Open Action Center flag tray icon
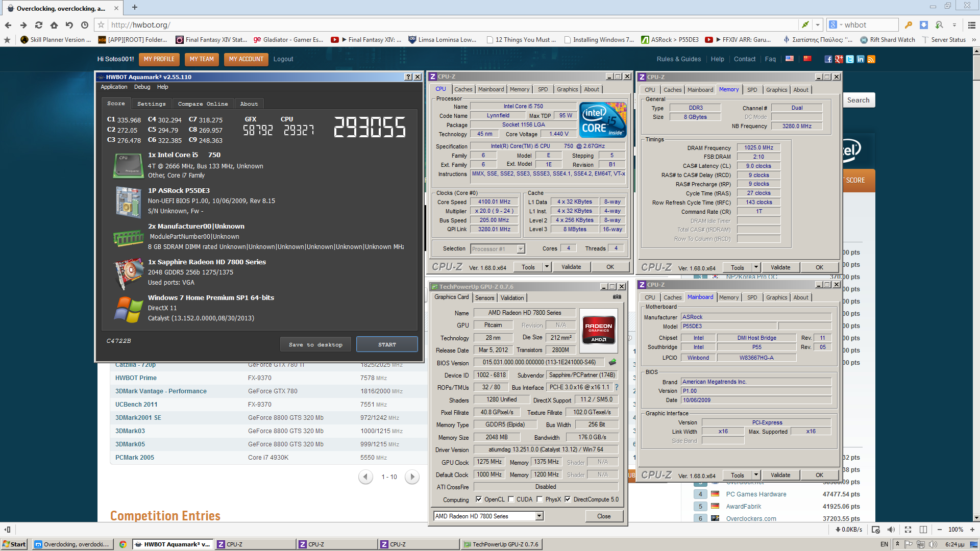Screen dimensions: 980x551 click(x=909, y=544)
